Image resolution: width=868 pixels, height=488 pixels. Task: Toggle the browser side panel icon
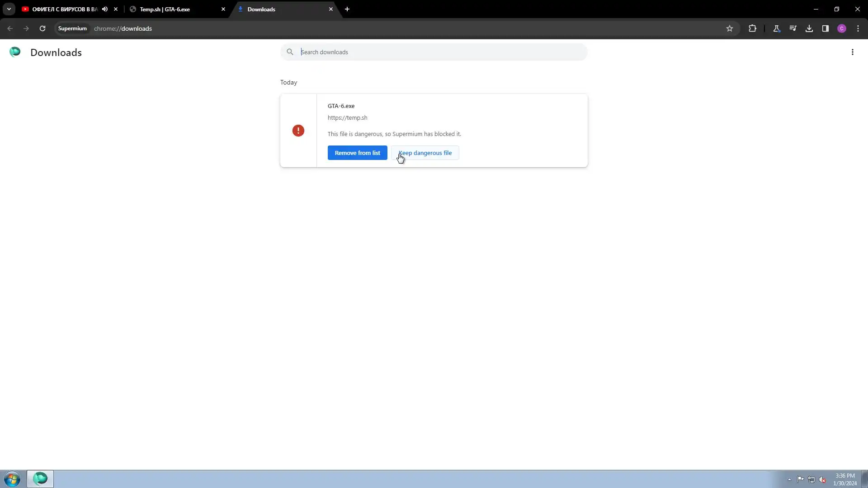825,28
